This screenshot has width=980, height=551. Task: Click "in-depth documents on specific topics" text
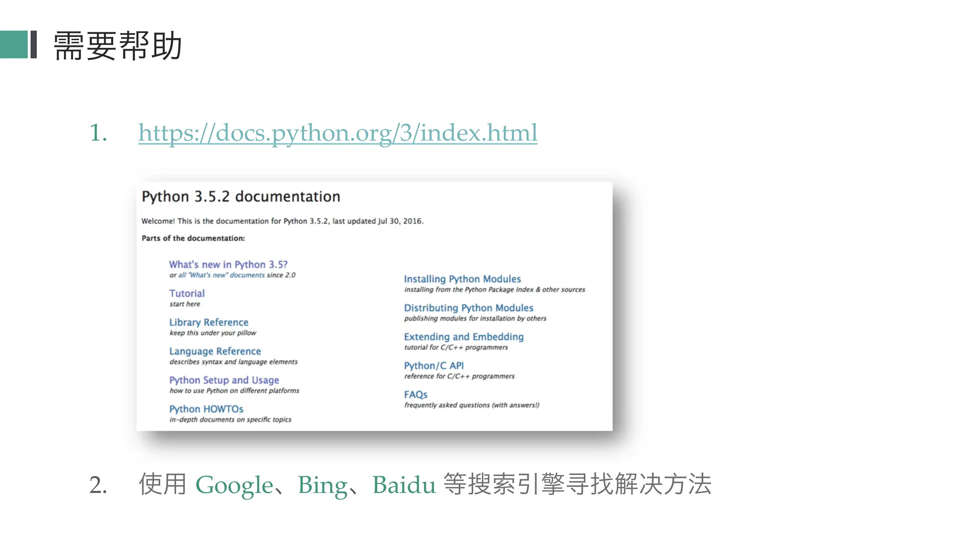(x=230, y=419)
